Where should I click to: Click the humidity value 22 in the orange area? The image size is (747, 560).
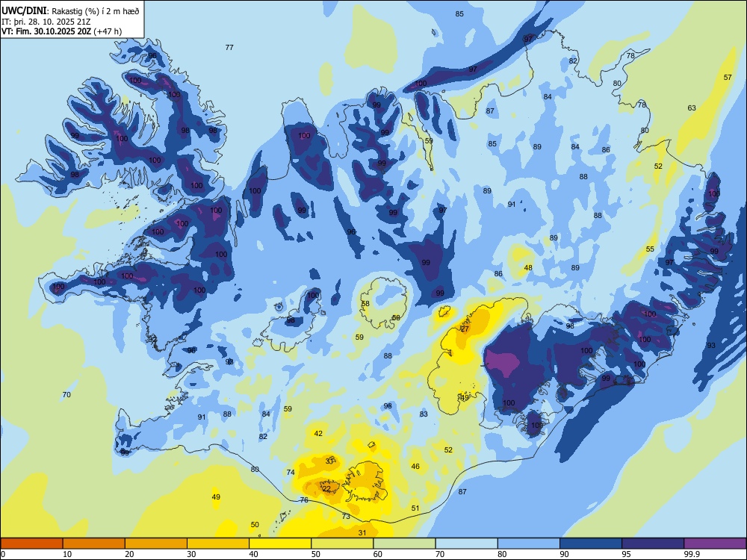327,488
